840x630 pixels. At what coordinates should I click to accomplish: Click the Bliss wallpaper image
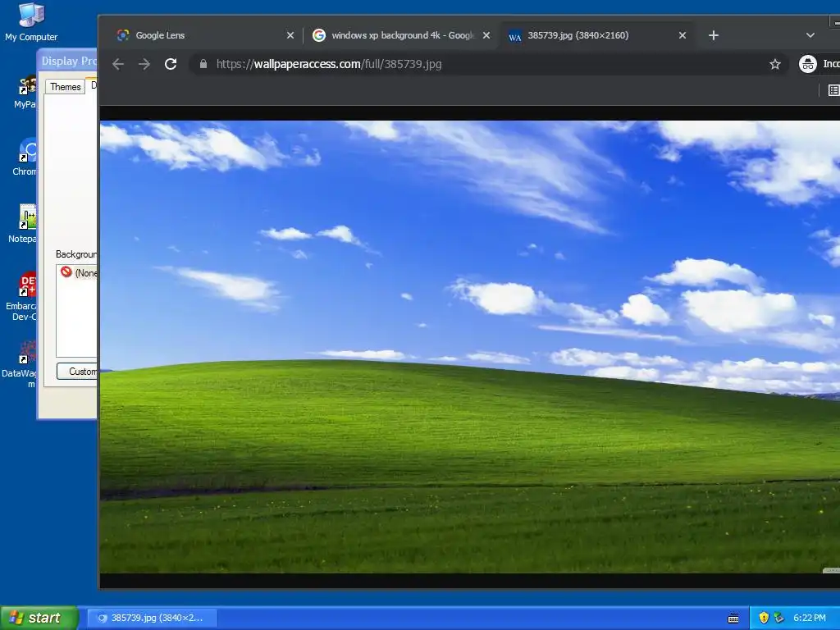pyautogui.click(x=470, y=347)
